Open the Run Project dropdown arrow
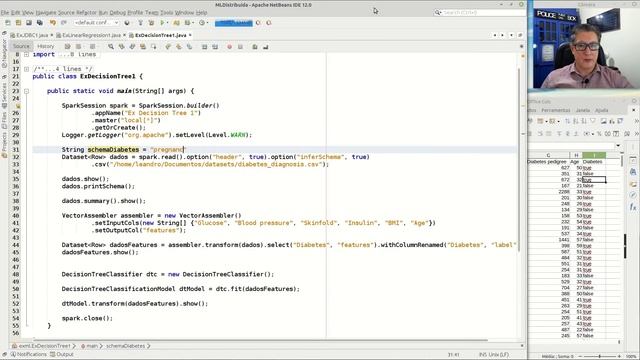This screenshot has width=640, height=360. point(168,23)
